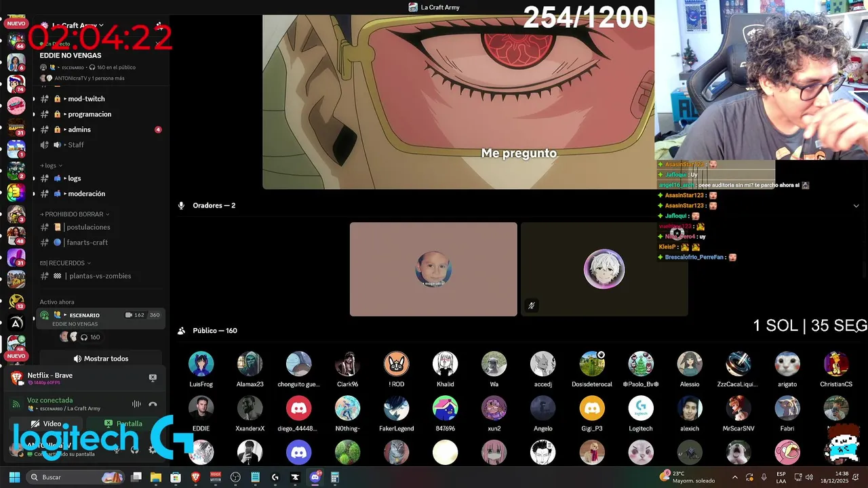Viewport: 868px width, 488px height.
Task: Open Wa's audience avatar
Action: tap(494, 364)
